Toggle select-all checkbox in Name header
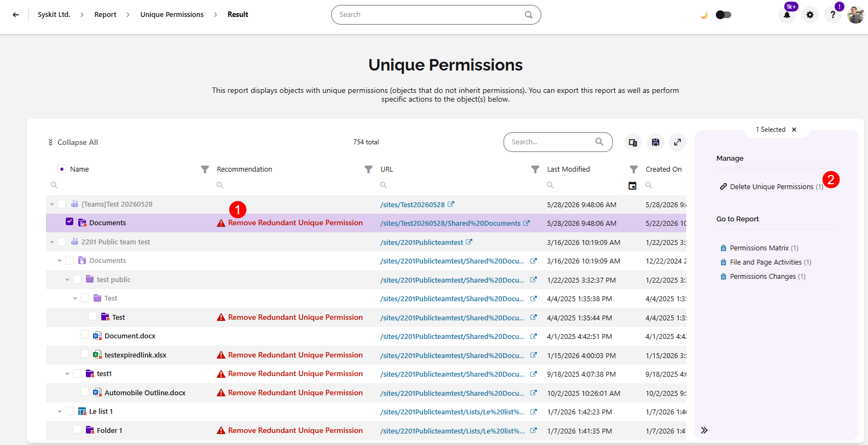 [62, 169]
